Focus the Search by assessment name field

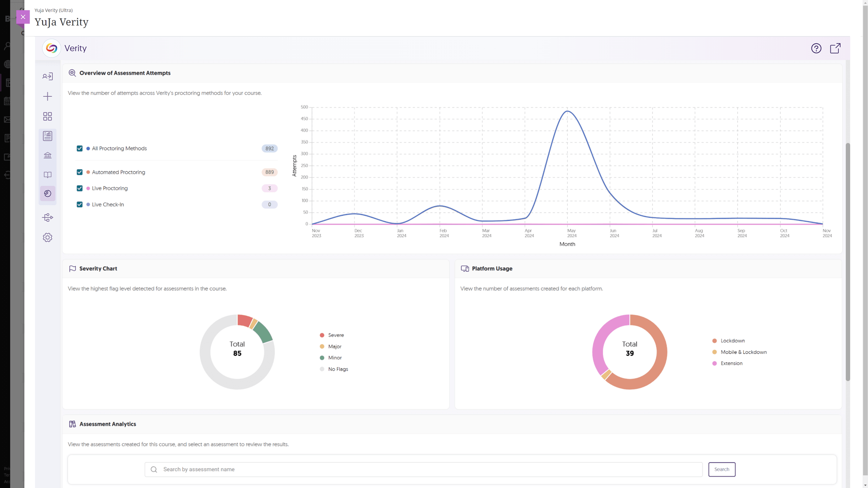click(x=423, y=469)
